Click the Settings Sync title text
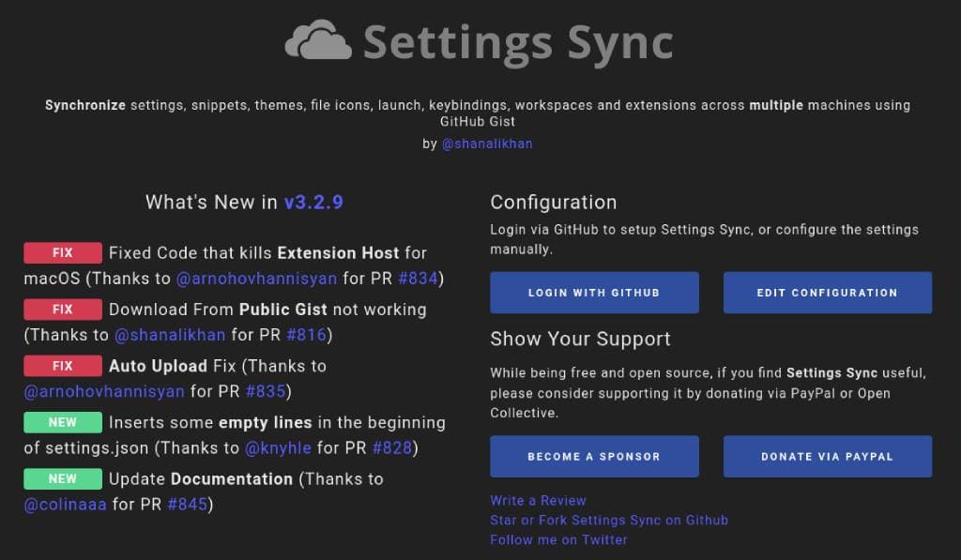 pos(518,43)
